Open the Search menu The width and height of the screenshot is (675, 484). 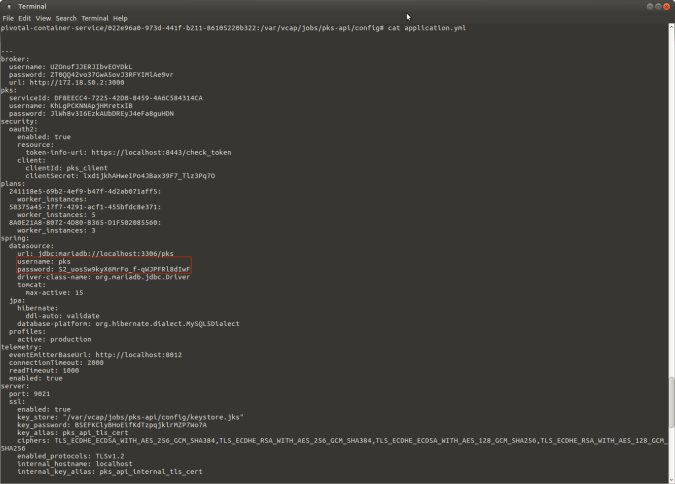click(66, 18)
